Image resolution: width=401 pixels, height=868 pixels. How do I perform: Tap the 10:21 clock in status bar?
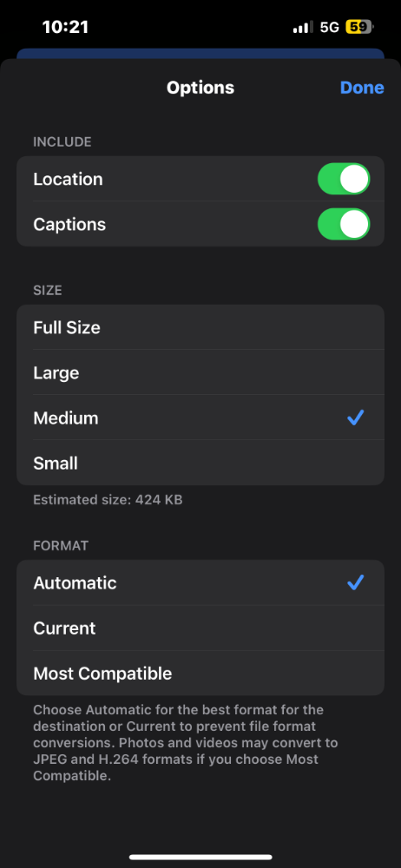pos(65,27)
